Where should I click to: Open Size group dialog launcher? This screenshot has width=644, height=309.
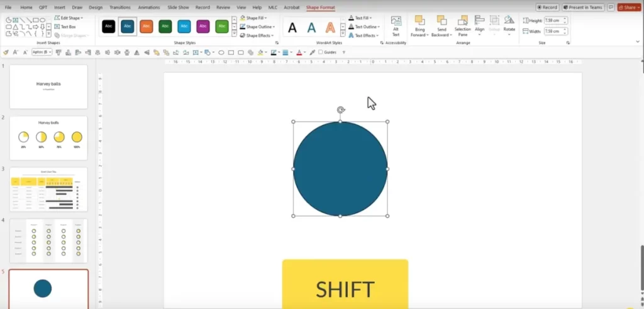[x=568, y=43]
